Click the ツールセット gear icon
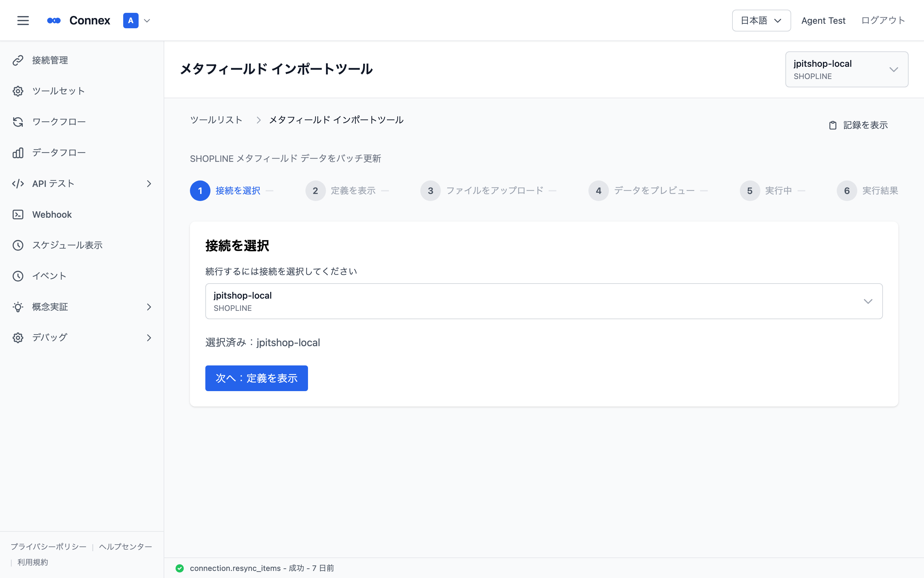 point(18,91)
